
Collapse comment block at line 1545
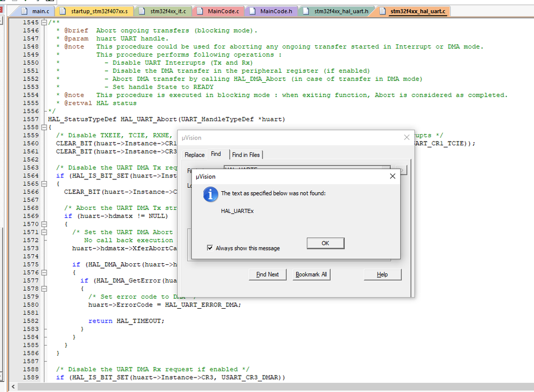[x=44, y=22]
